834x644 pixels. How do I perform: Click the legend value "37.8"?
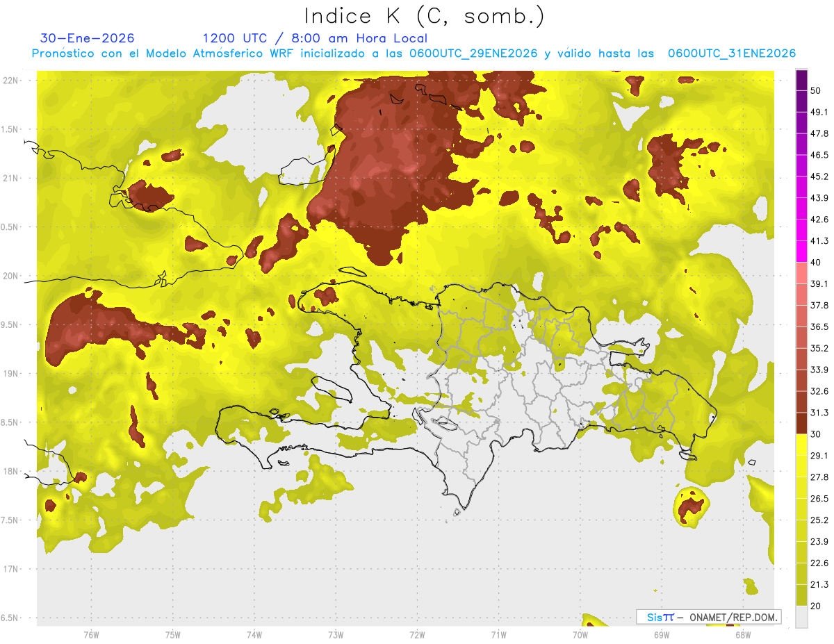pos(819,305)
